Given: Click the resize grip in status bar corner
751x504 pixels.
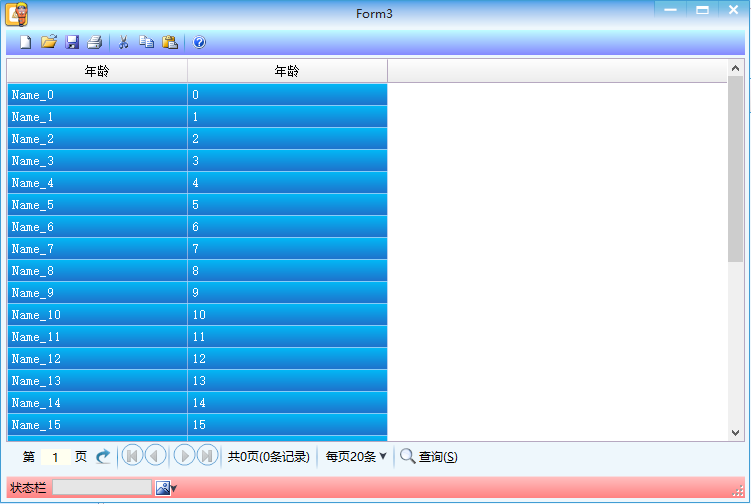Looking at the screenshot, I should point(738,491).
